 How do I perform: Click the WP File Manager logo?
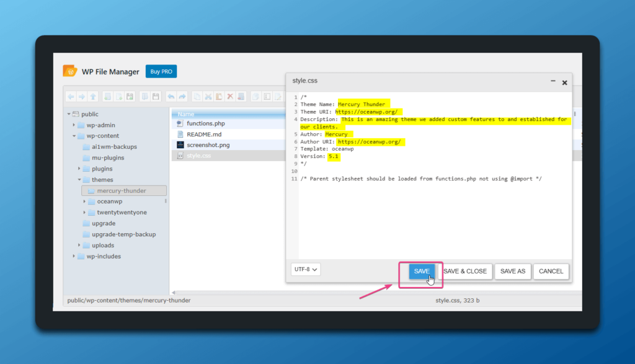(x=70, y=71)
